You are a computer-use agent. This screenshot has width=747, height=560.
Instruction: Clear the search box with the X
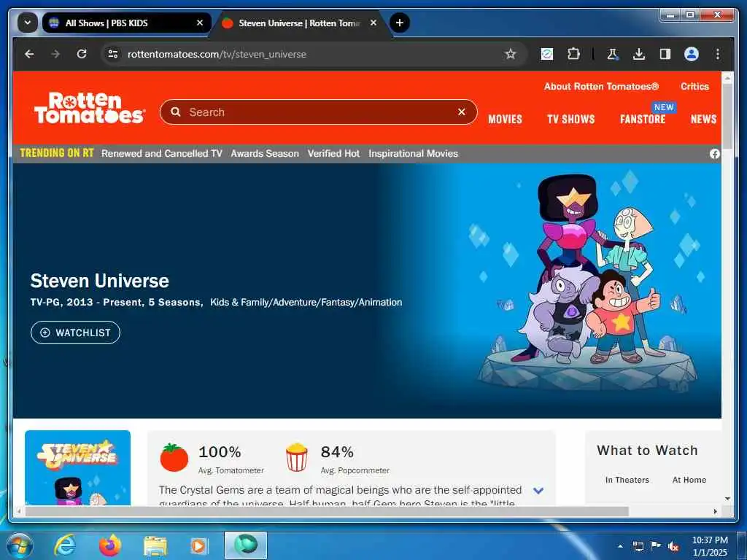[461, 112]
